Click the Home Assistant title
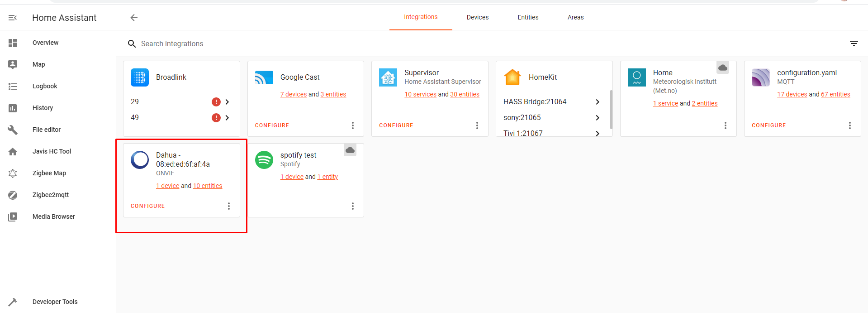Image resolution: width=868 pixels, height=313 pixels. (64, 18)
